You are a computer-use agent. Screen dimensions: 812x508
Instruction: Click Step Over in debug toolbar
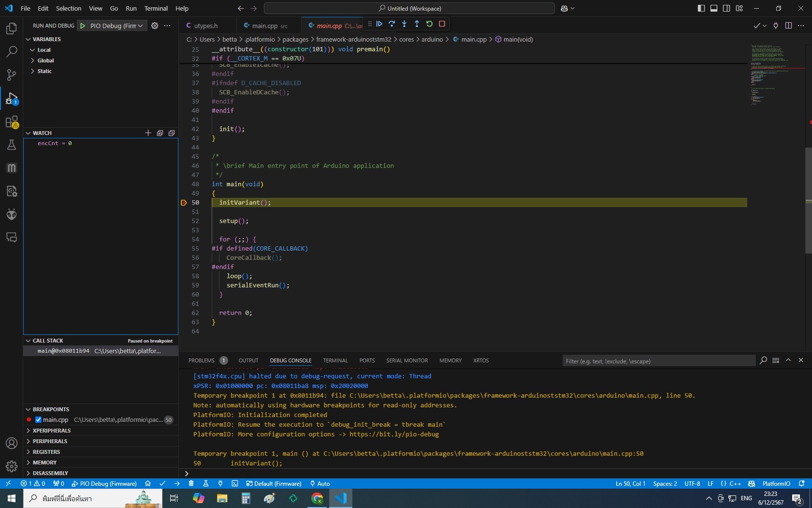(392, 24)
